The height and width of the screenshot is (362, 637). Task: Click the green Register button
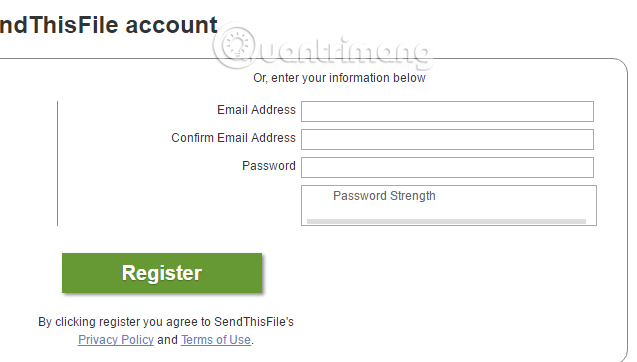point(162,273)
